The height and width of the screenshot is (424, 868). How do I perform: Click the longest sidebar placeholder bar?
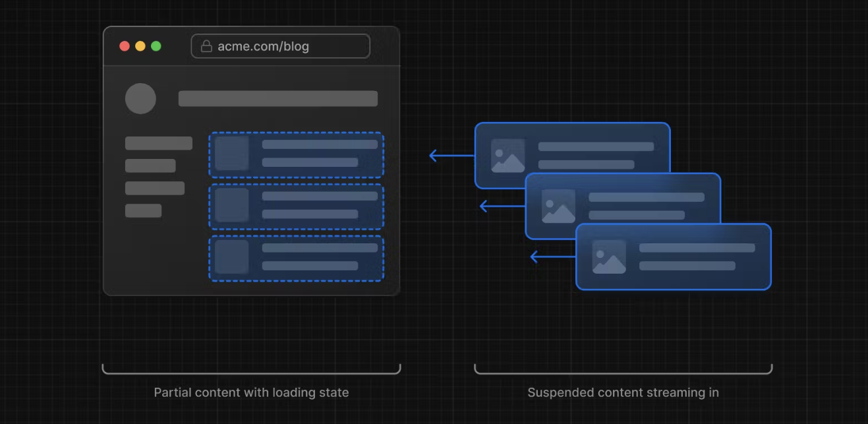(159, 143)
